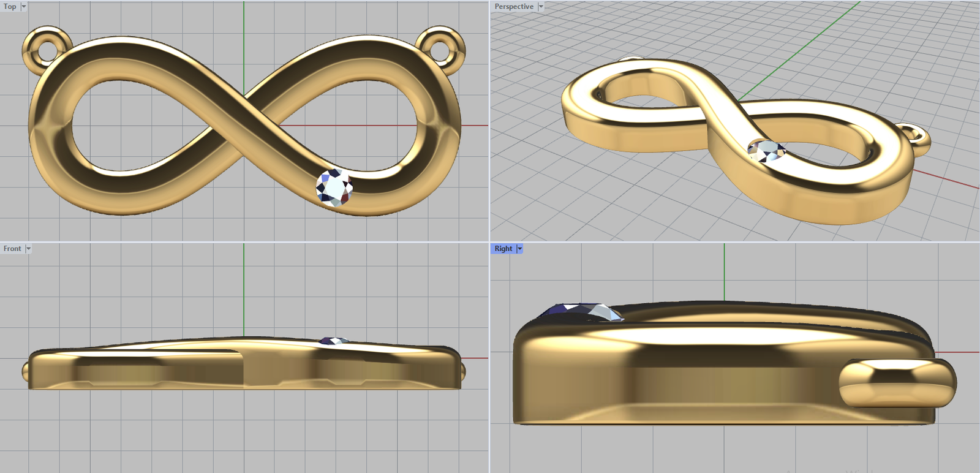Select the jump ring in Right view
The image size is (980, 473).
[x=896, y=384]
